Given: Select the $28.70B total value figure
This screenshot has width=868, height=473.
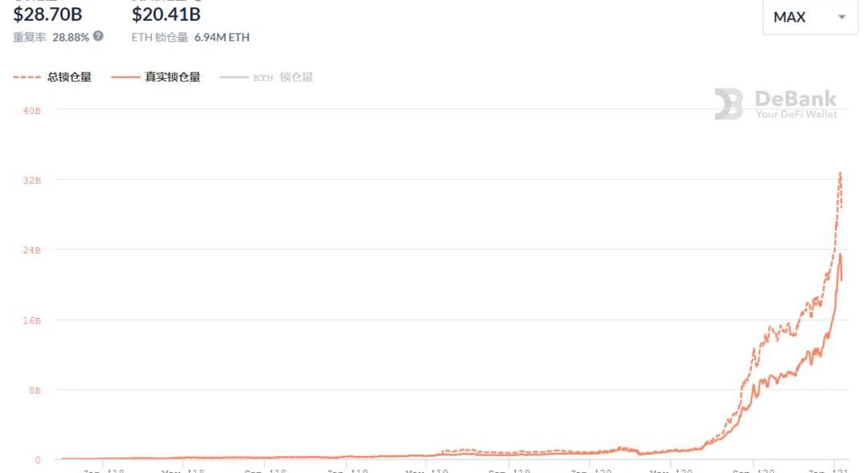Looking at the screenshot, I should pyautogui.click(x=47, y=14).
